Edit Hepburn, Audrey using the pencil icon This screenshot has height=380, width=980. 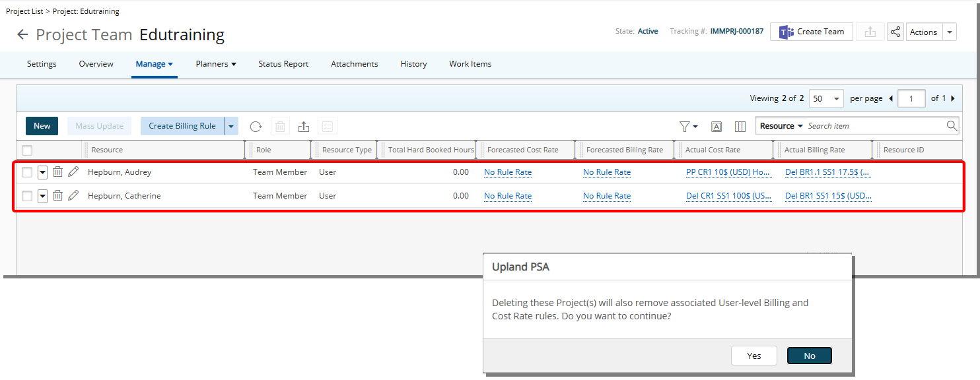coord(73,172)
